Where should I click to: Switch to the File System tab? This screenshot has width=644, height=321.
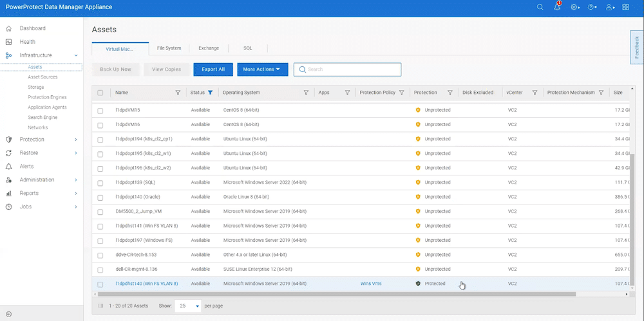[169, 48]
